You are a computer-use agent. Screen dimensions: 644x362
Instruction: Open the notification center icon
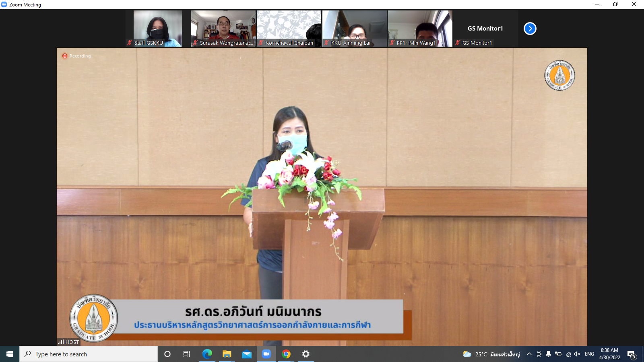[x=631, y=354]
